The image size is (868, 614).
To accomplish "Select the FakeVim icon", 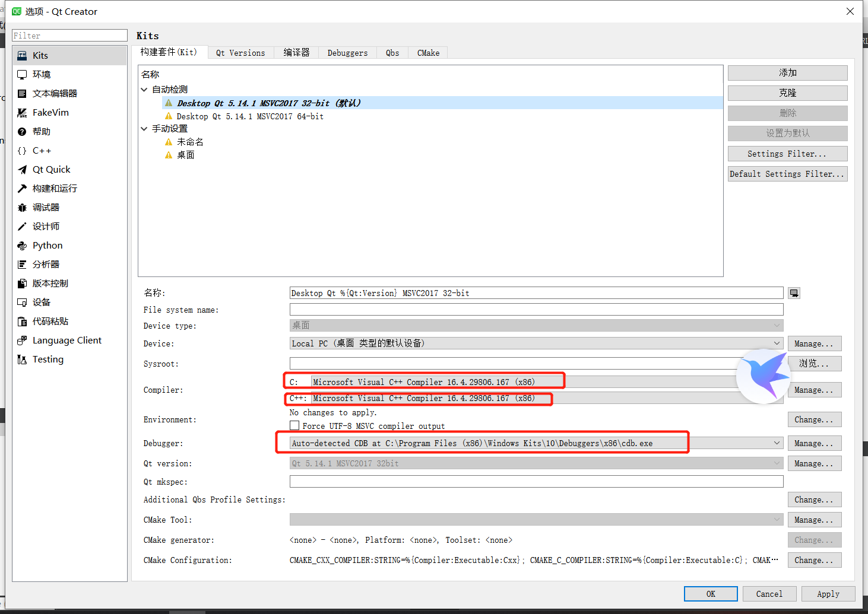I will tap(22, 113).
